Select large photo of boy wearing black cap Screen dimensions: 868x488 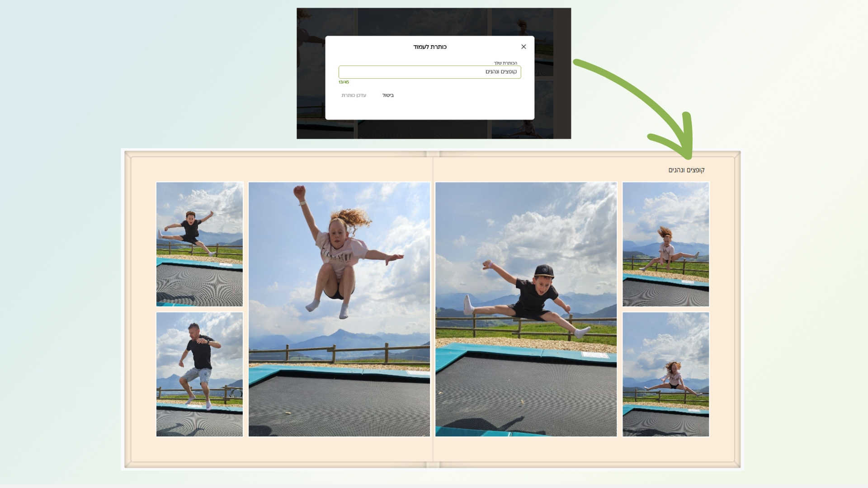click(526, 309)
